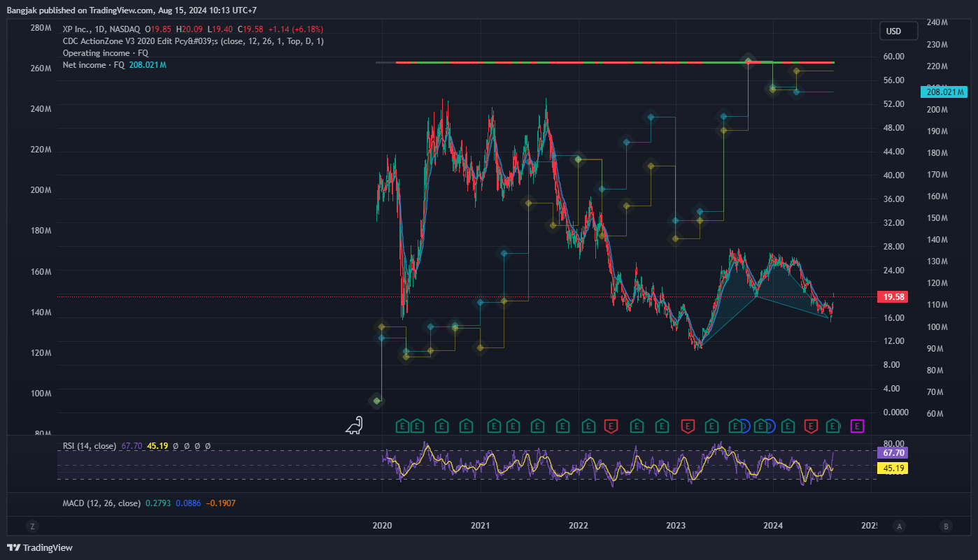Viewport: 978px width, 560px height.
Task: Open the red earnings marker in mid-2022
Action: click(611, 425)
